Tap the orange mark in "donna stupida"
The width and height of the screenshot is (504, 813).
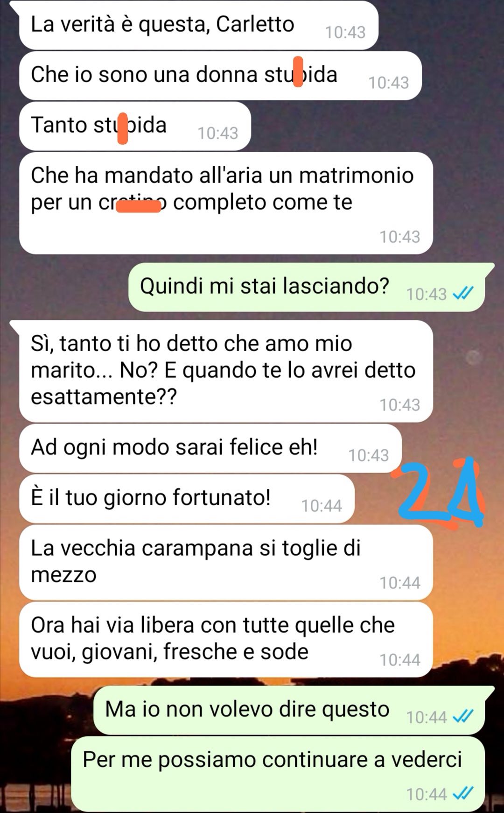point(298,71)
